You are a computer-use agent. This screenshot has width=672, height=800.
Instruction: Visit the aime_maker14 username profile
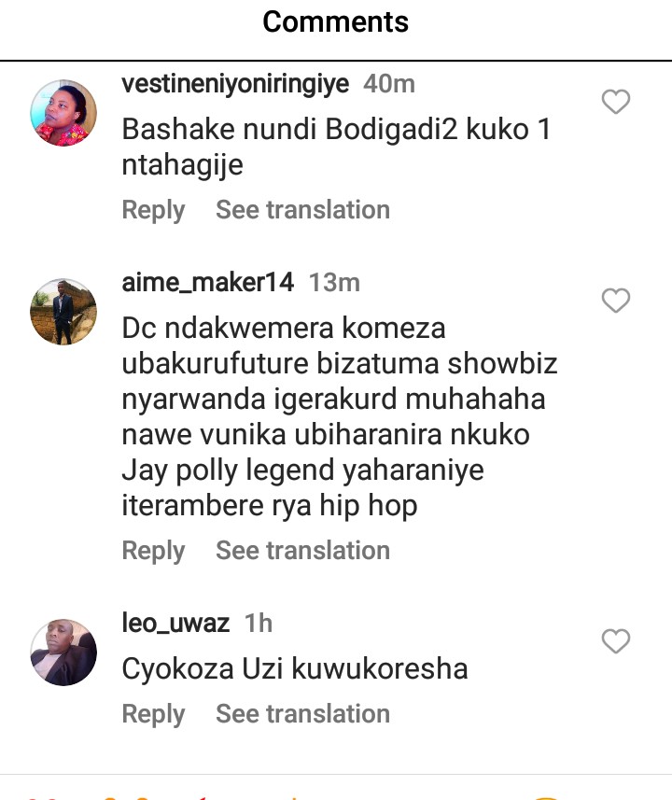208,282
